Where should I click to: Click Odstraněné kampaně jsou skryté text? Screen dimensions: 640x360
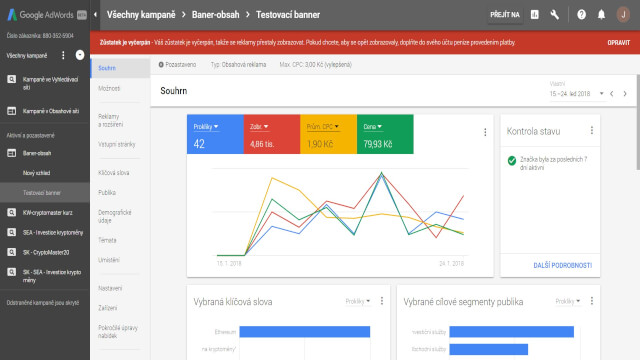[43, 303]
